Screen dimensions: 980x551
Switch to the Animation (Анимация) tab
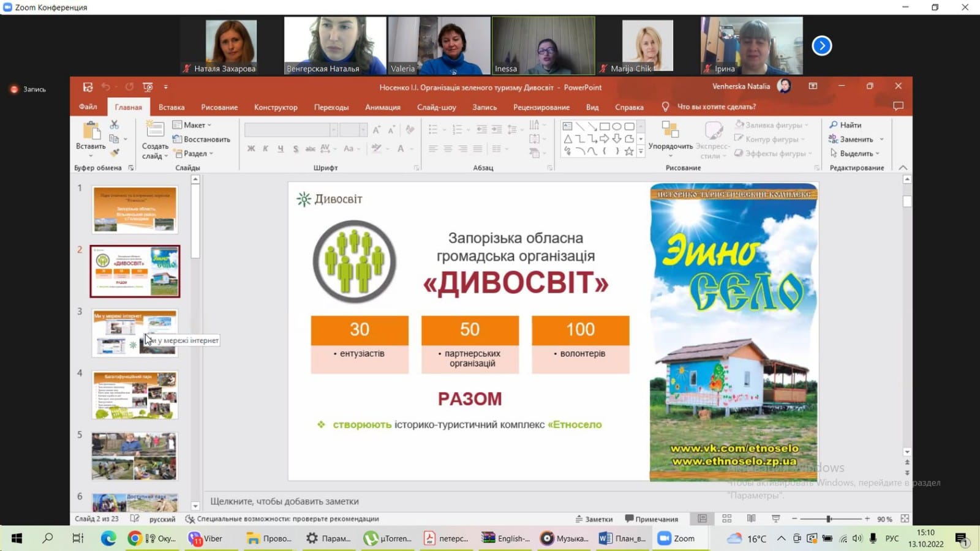click(383, 107)
